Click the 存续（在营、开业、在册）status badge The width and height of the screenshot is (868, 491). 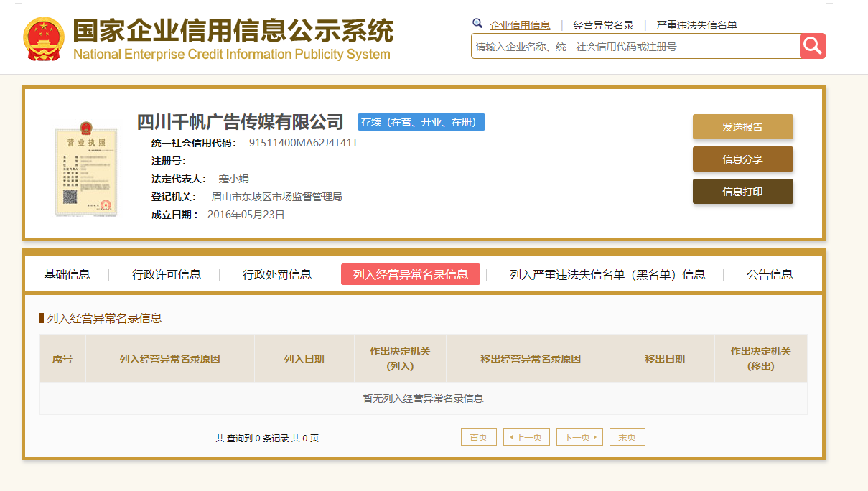(x=421, y=122)
